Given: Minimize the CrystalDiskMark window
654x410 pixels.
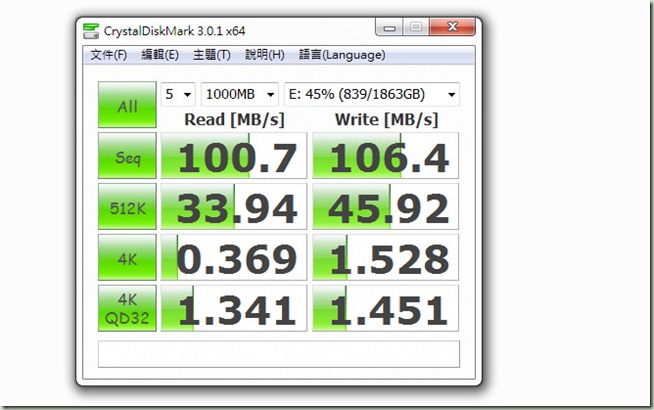Looking at the screenshot, I should pos(389,27).
